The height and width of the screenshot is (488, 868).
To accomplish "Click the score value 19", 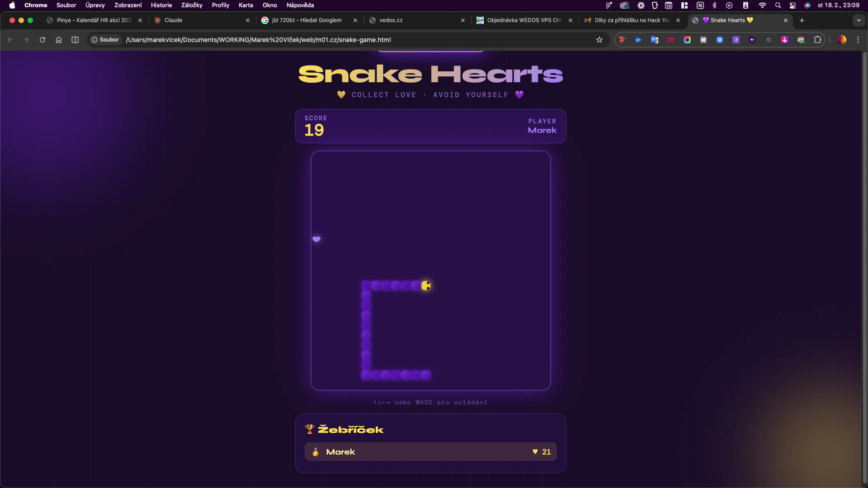I will (x=314, y=130).
